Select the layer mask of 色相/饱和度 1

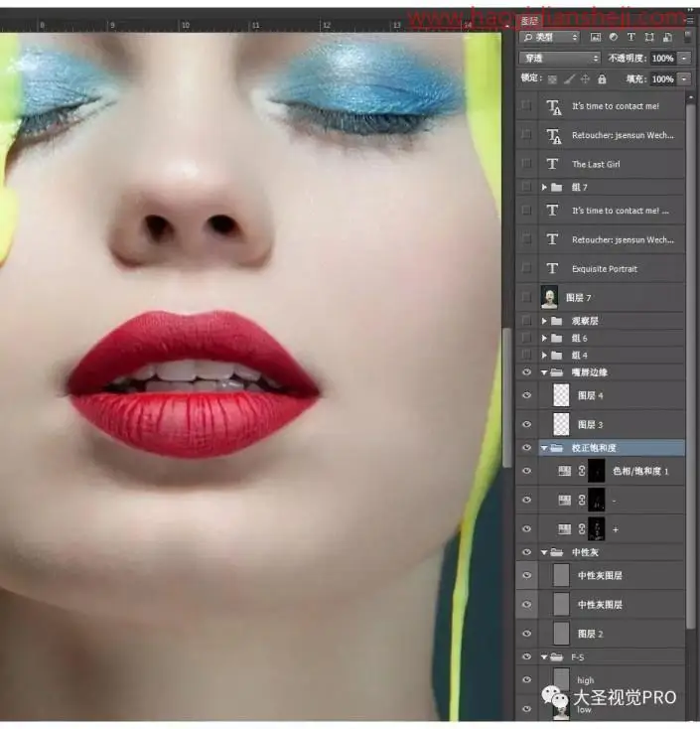pos(597,471)
